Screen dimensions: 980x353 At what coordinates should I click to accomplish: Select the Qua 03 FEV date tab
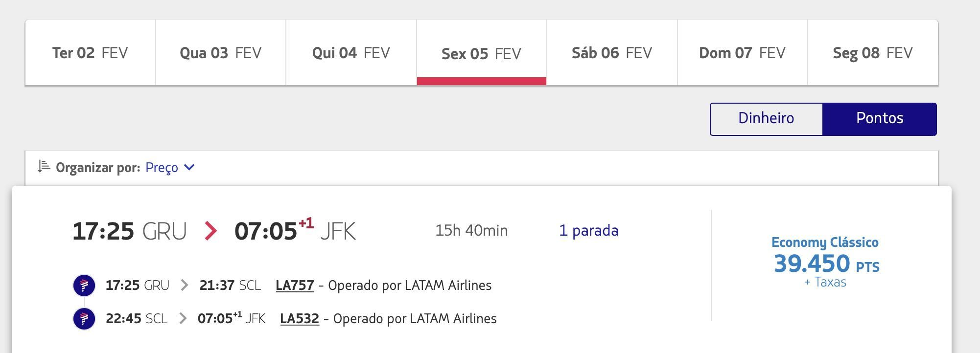click(x=221, y=53)
